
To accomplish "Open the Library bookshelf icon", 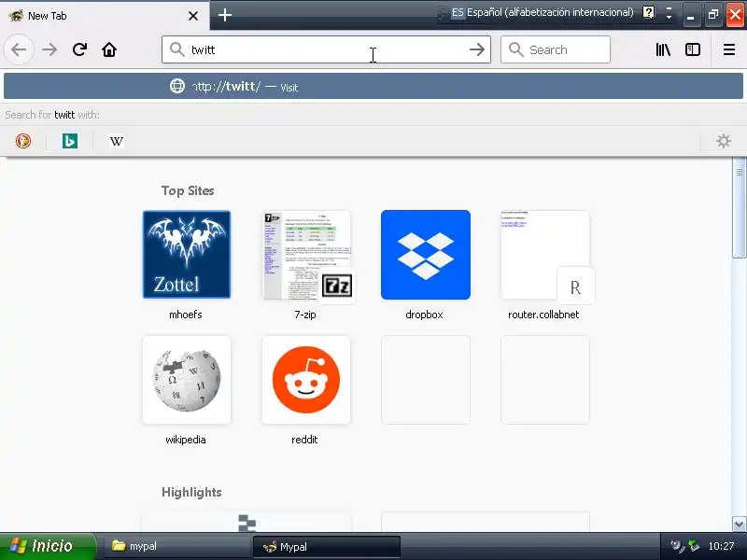I will [663, 49].
